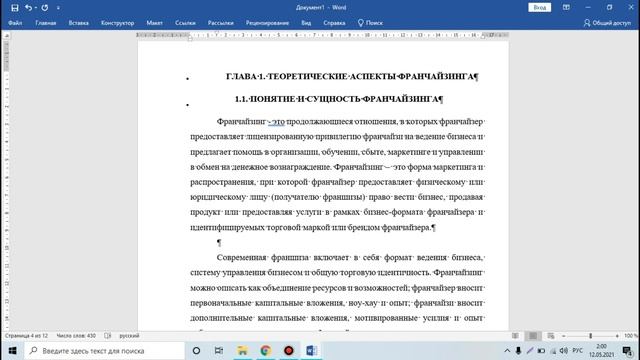Screen dimensions: 640x360
Task: Switch to Web Layout view icon
Action: (551, 336)
